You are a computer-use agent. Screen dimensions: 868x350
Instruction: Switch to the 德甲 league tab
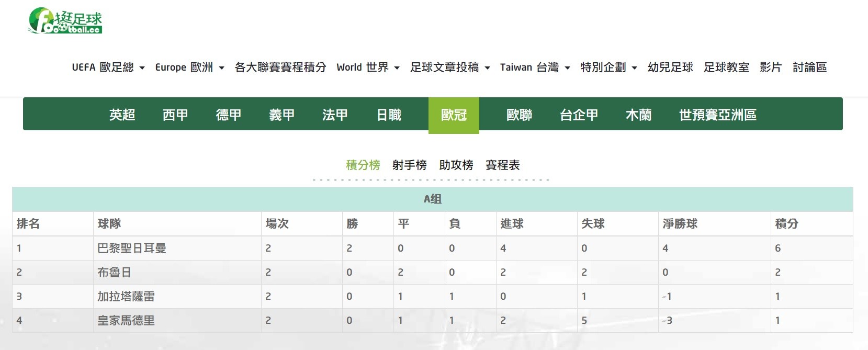(229, 115)
